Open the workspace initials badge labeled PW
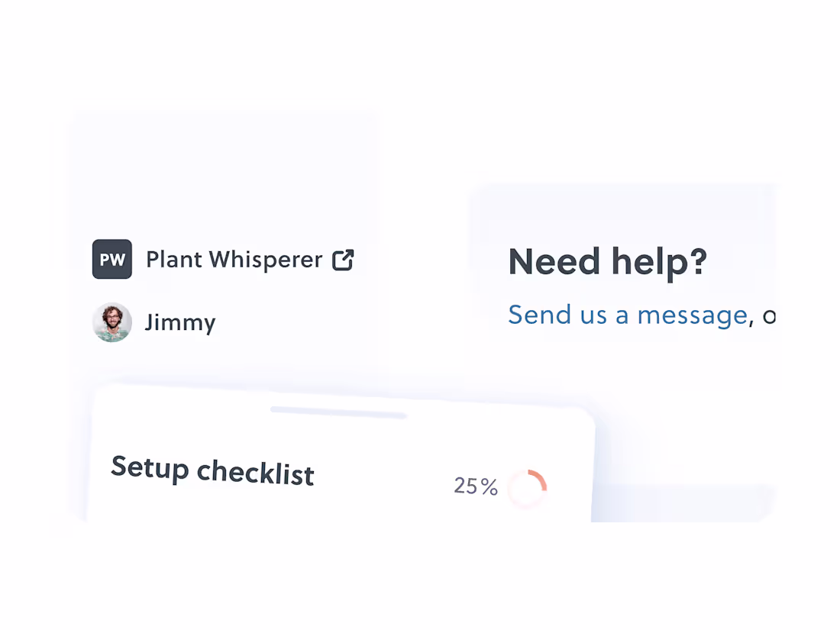 111,259
